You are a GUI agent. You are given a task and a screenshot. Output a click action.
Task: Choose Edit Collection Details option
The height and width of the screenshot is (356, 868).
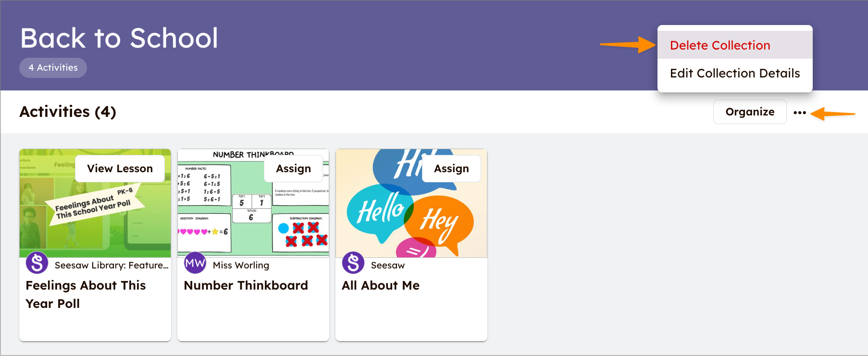[x=734, y=73]
